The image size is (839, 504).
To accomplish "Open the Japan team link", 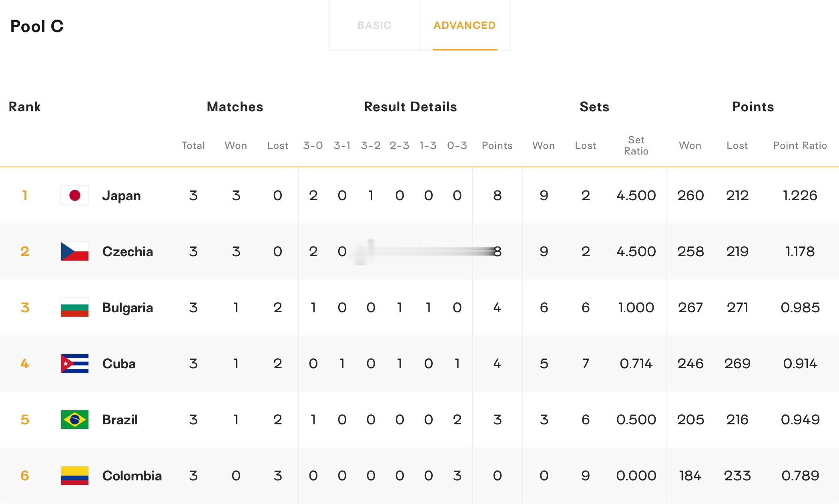I will coord(122,196).
